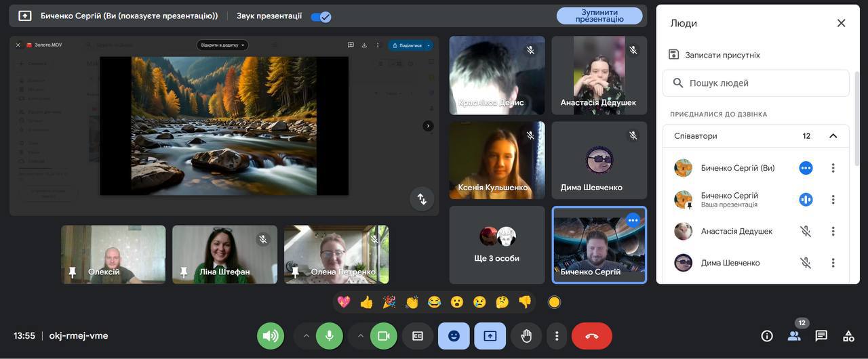
Task: Click the swap layout arrows on presentation
Action: [422, 198]
